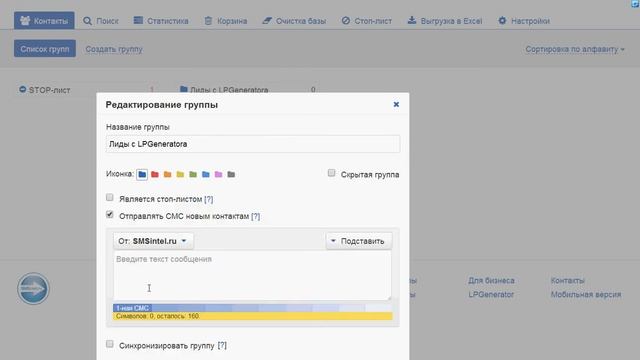640x360 pixels.
Task: Click the Очистка базы eraser icon
Action: 267,20
